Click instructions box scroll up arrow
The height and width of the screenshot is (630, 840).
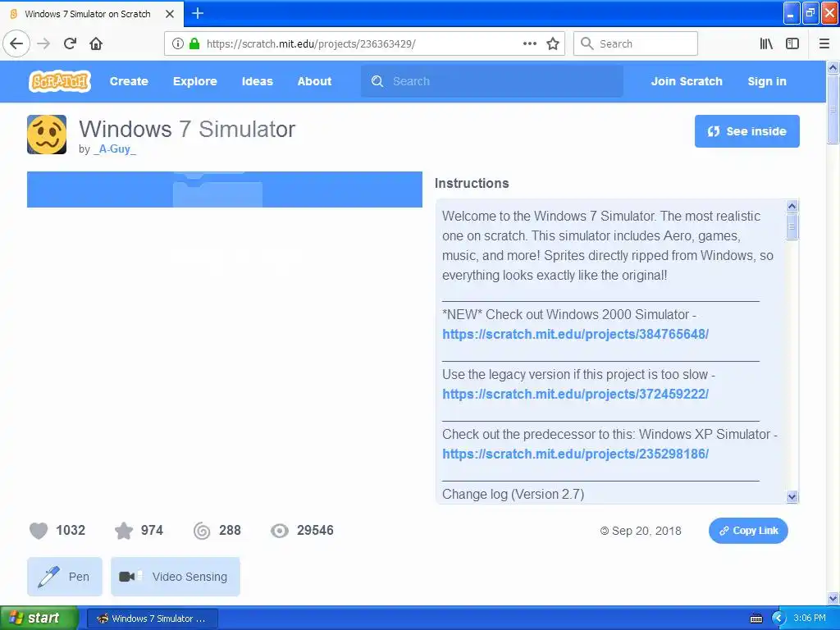[792, 206]
